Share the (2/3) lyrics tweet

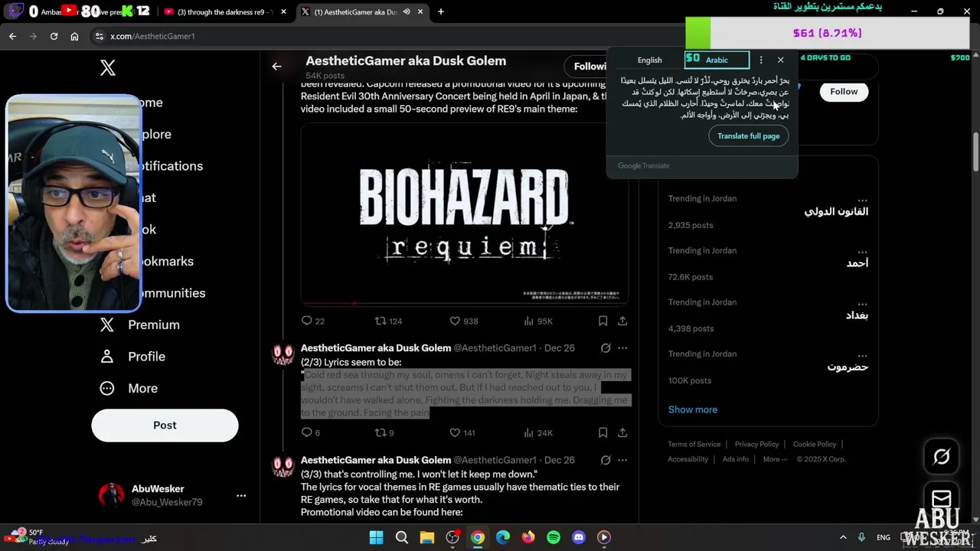tap(622, 432)
